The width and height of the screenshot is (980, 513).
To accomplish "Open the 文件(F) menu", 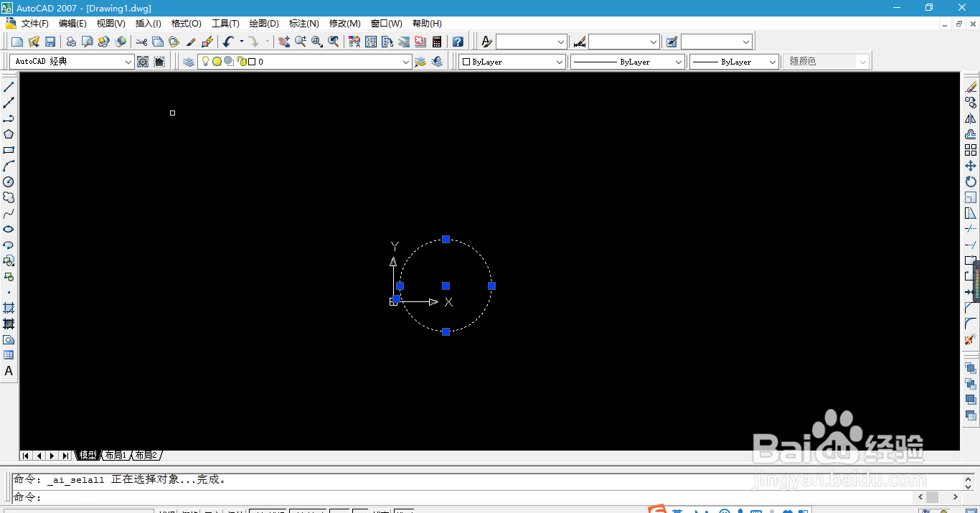I will pyautogui.click(x=34, y=24).
